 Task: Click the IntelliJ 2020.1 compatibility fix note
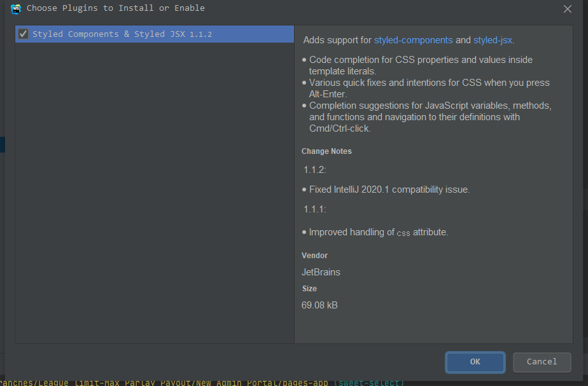coord(389,190)
